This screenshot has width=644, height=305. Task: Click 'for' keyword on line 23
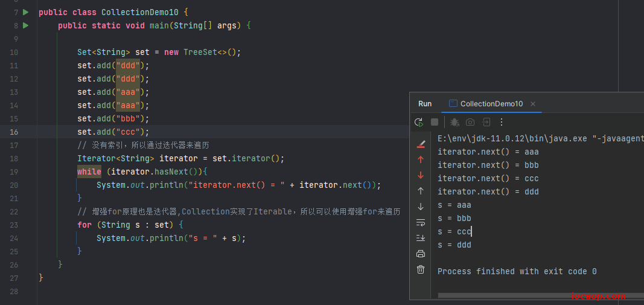[x=84, y=225]
